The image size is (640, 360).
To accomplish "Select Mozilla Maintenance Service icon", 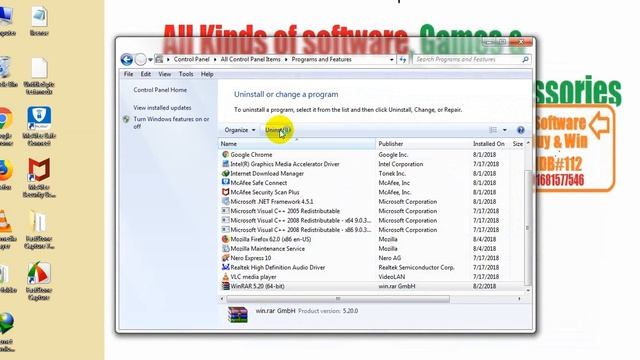I will click(x=225, y=248).
